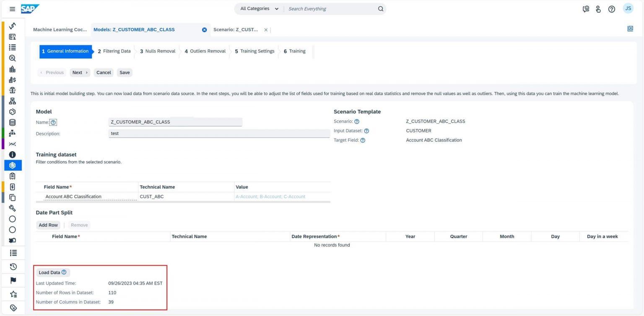The height and width of the screenshot is (316, 644).
Task: Open the favorites star icon in sidebar
Action: 12,294
